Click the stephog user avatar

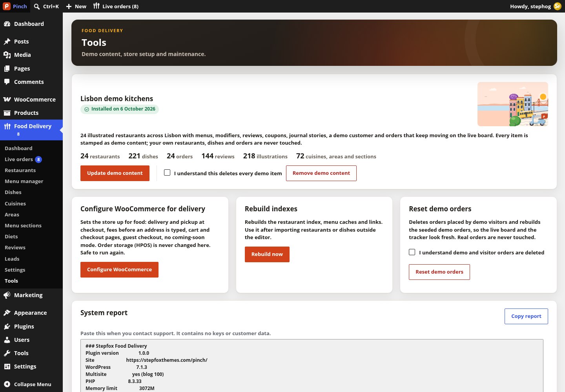(557, 6)
